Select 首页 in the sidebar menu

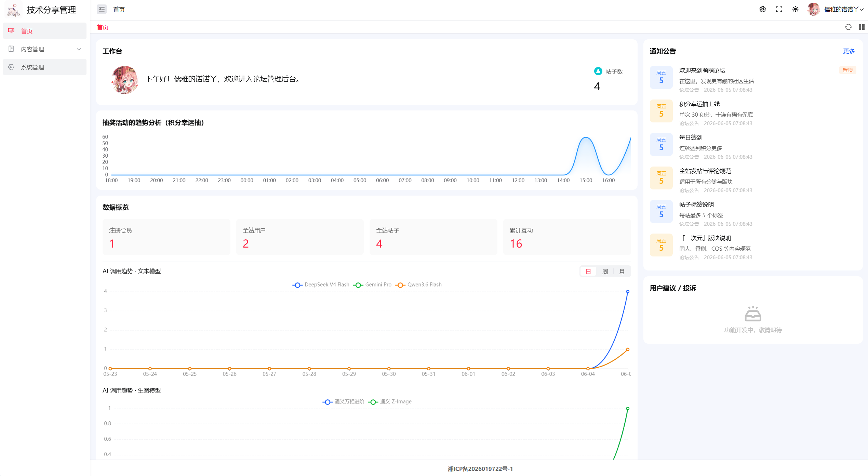[x=44, y=31]
